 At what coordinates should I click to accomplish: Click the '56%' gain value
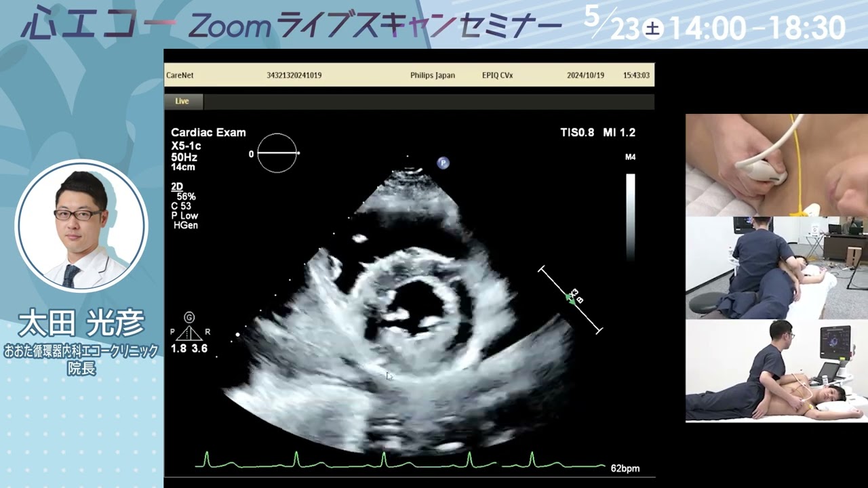(186, 197)
